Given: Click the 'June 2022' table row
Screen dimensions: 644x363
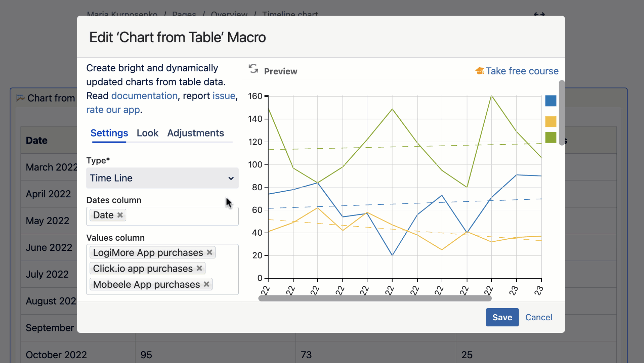Looking at the screenshot, I should coord(49,247).
